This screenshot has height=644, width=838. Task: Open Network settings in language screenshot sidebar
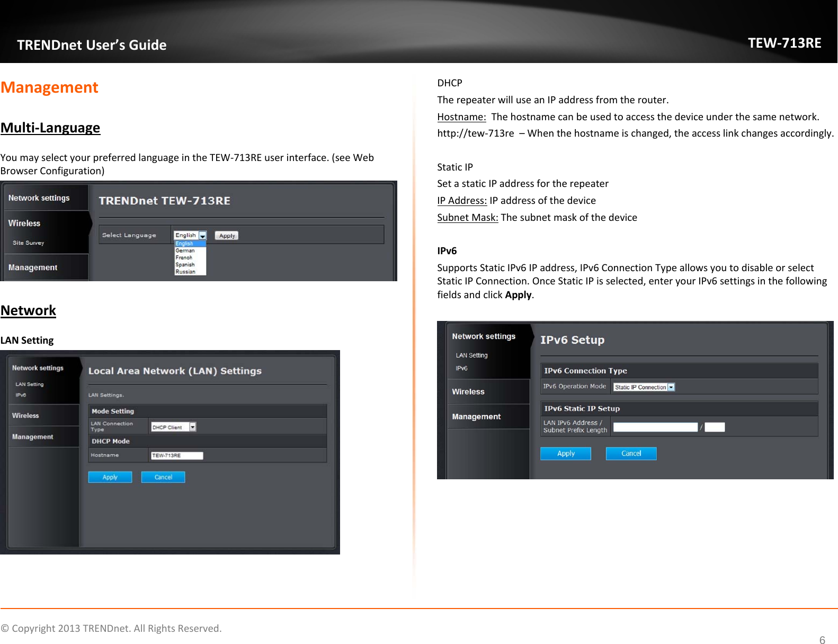(39, 198)
